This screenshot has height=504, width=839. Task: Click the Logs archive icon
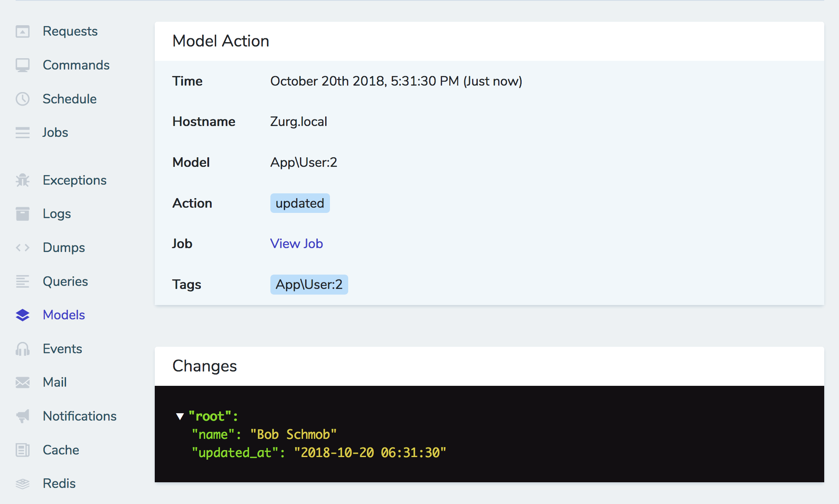point(22,213)
